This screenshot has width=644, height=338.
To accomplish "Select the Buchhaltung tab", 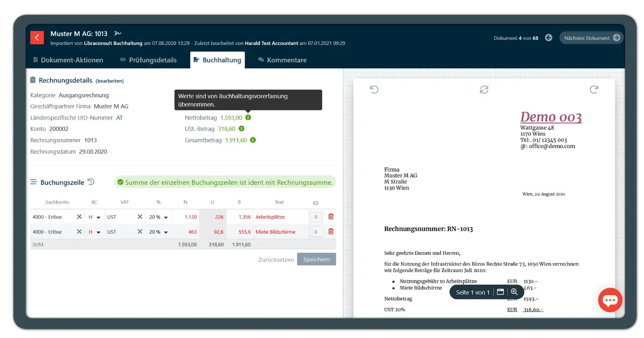I will point(218,60).
